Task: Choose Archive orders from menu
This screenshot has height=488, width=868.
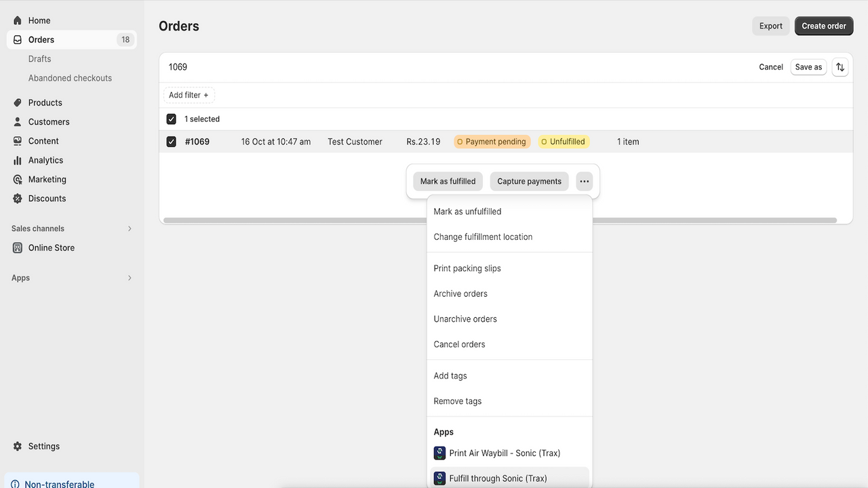Action: click(510, 293)
